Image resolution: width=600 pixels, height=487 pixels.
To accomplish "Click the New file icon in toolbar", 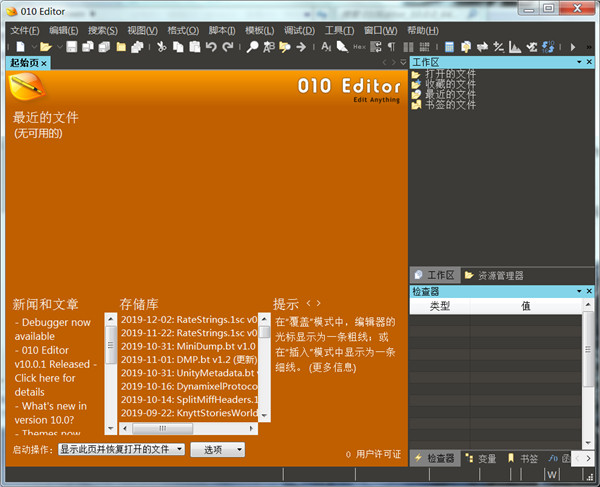I will 19,47.
